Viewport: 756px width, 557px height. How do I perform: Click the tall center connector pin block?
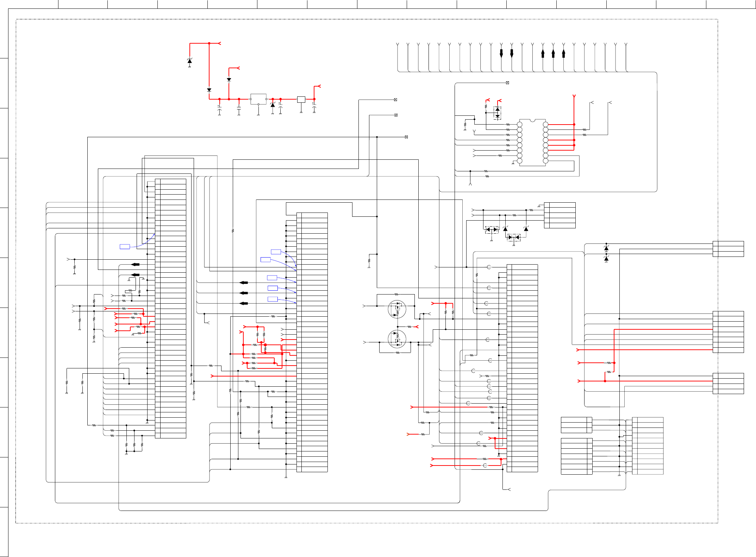coord(312,342)
